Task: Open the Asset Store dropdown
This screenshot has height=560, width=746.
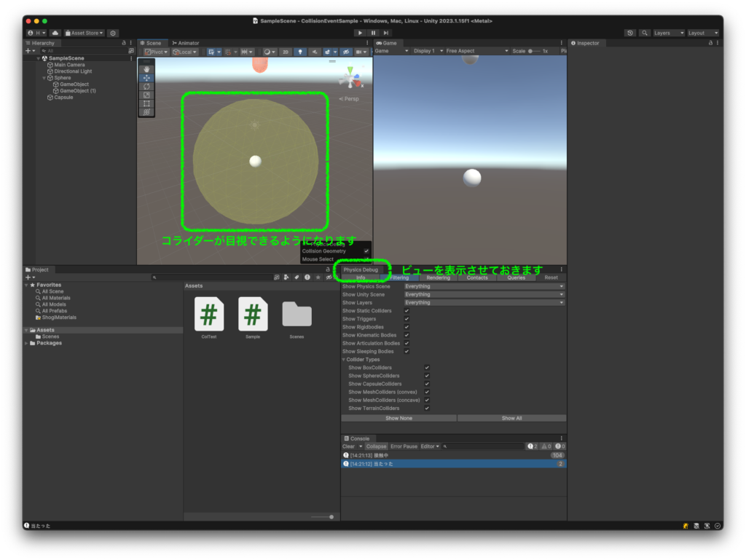Action: point(85,33)
